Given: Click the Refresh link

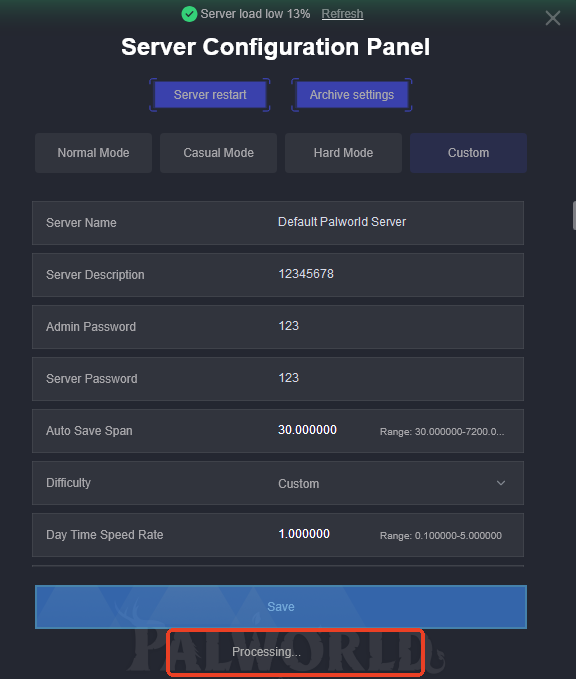Looking at the screenshot, I should coord(342,14).
